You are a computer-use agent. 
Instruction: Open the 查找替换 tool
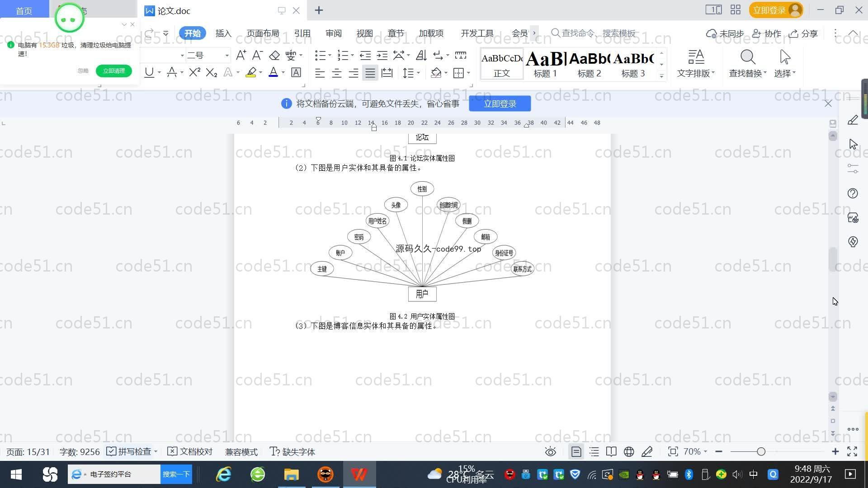748,64
